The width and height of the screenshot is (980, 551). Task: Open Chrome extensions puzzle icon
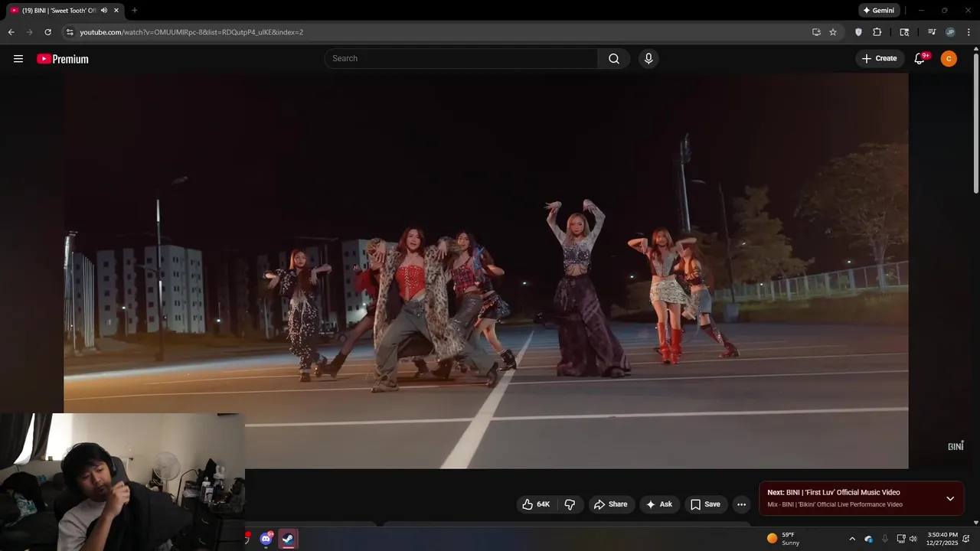coord(877,32)
